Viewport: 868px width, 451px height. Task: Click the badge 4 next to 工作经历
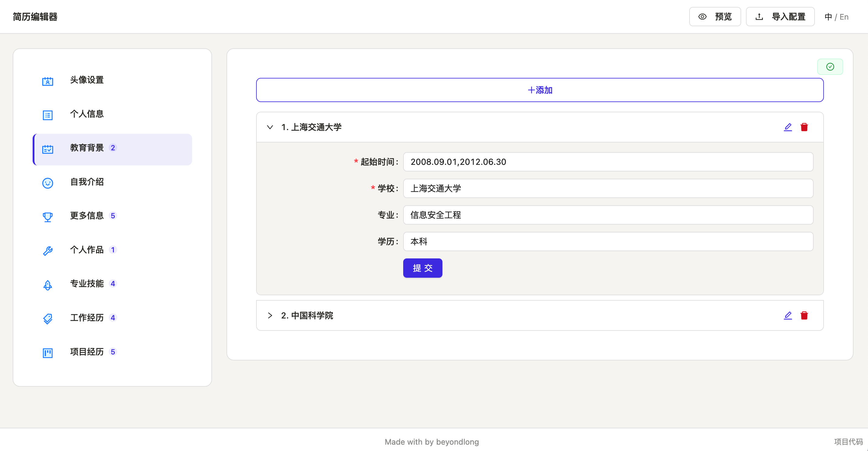113,318
